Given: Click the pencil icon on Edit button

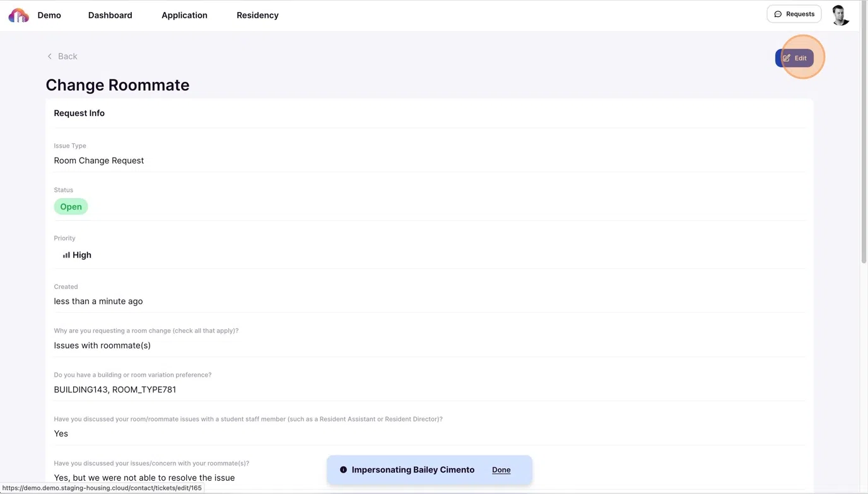Looking at the screenshot, I should tap(787, 58).
